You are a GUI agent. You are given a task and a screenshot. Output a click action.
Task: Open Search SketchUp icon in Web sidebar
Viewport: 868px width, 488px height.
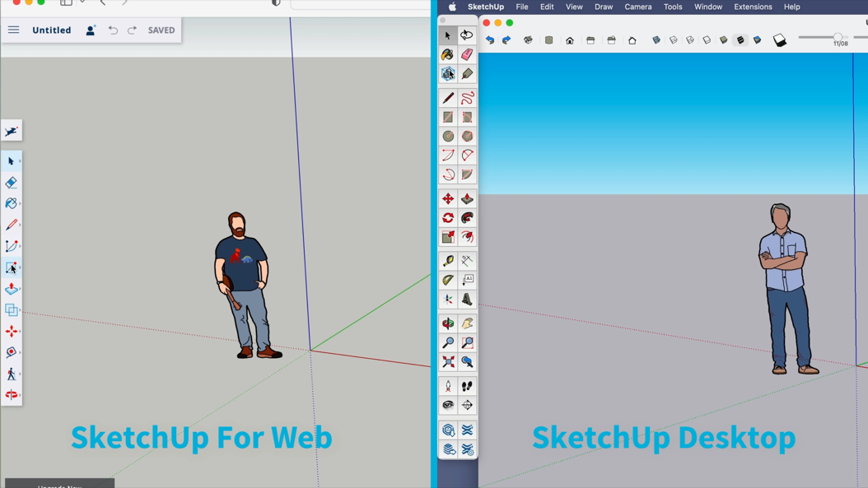point(11,131)
